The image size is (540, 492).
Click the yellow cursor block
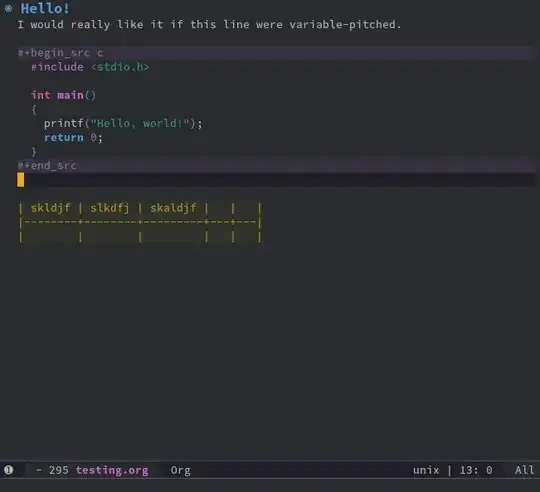click(x=21, y=180)
